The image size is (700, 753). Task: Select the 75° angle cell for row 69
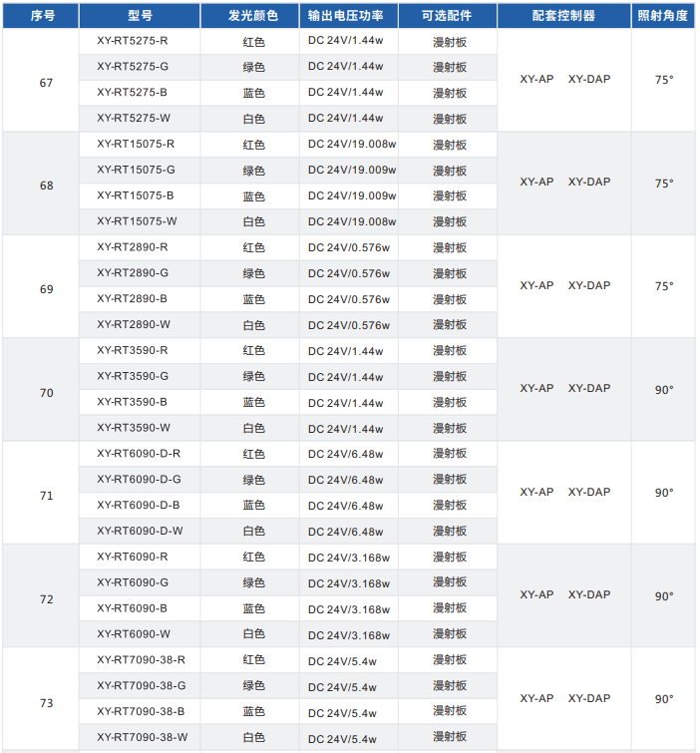tap(664, 286)
